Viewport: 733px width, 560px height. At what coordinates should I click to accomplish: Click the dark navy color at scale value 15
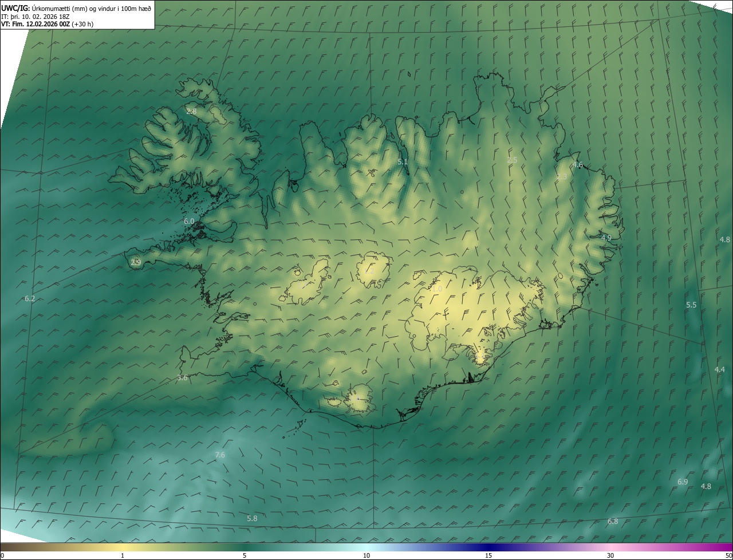488,547
